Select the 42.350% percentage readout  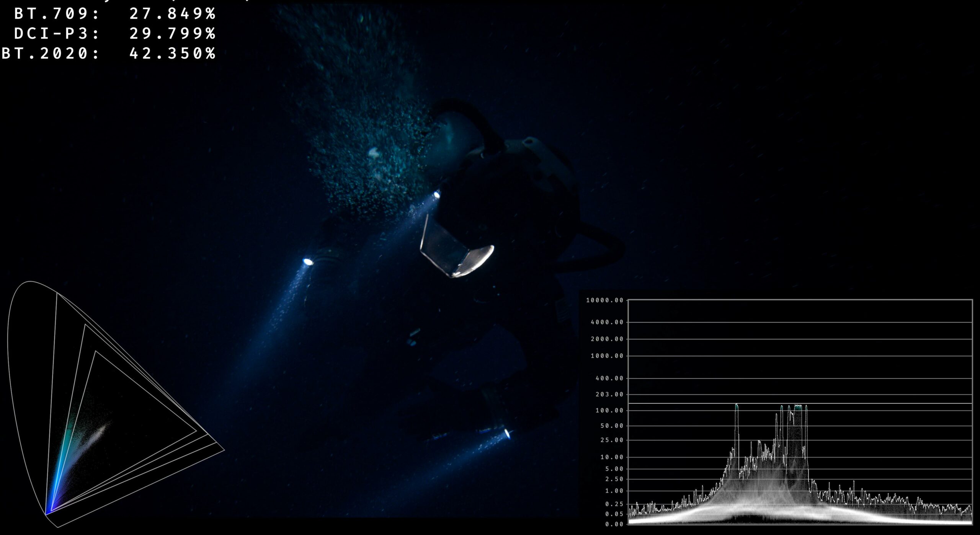[x=173, y=53]
